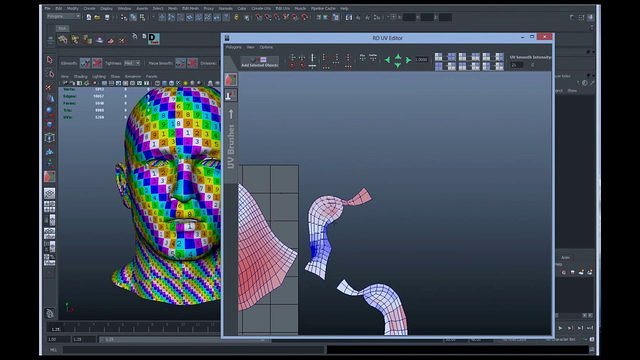Screen dimensions: 640x360
Task: Click first Smooth brush icon beside Smooth label
Action: coord(85,63)
